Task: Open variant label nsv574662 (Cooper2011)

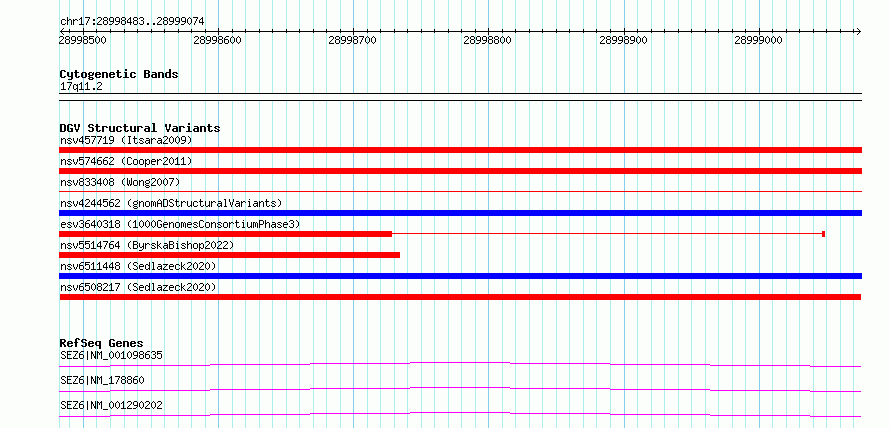Action: [x=126, y=161]
